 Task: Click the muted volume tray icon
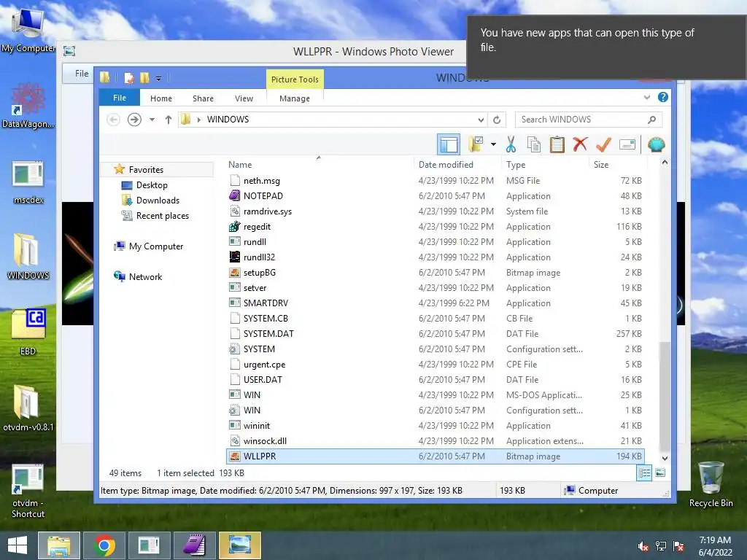(643, 546)
